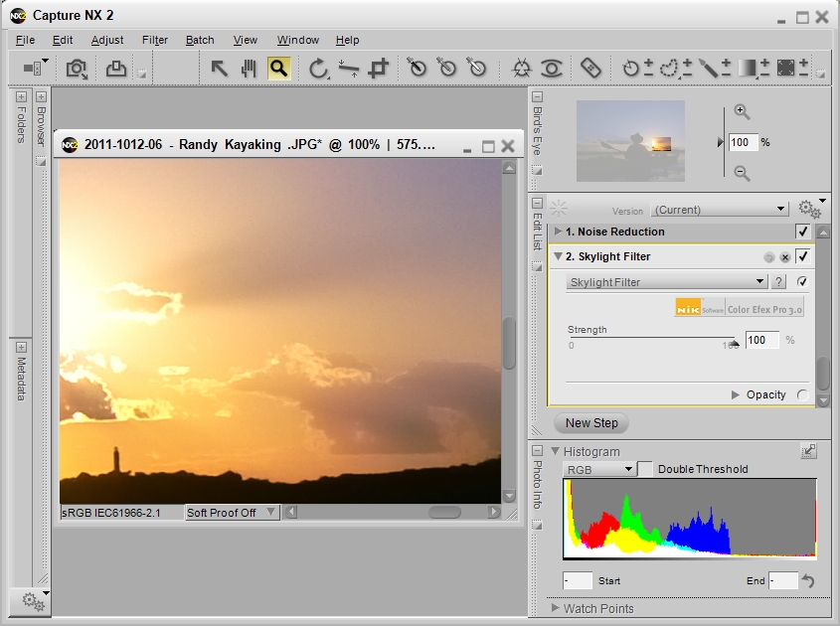This screenshot has width=840, height=626.
Task: Enable the Double Threshold checkbox
Action: (643, 468)
